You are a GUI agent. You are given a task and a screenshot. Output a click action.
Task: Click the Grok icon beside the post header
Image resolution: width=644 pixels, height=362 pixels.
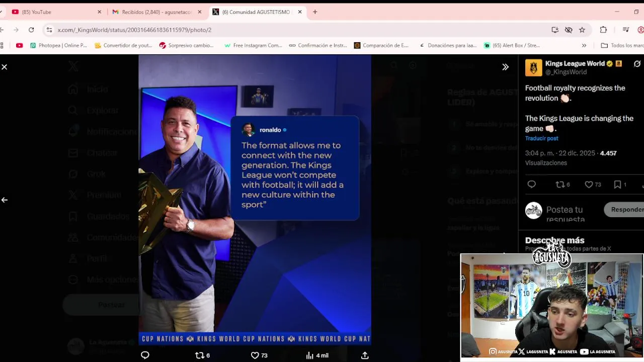coord(637,64)
